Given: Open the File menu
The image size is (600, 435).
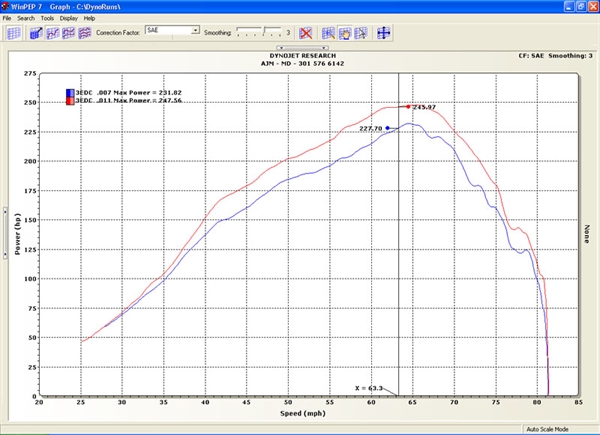Looking at the screenshot, I should 7,18.
